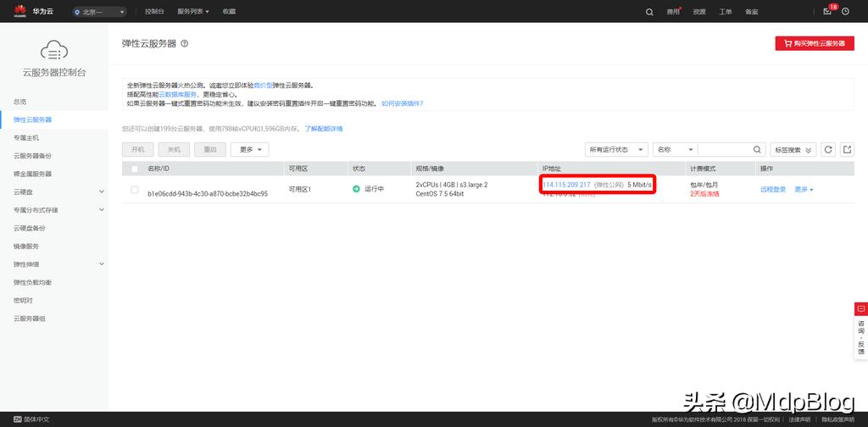Open the 隐私政策声明 footer link
The height and width of the screenshot is (427, 868).
837,420
